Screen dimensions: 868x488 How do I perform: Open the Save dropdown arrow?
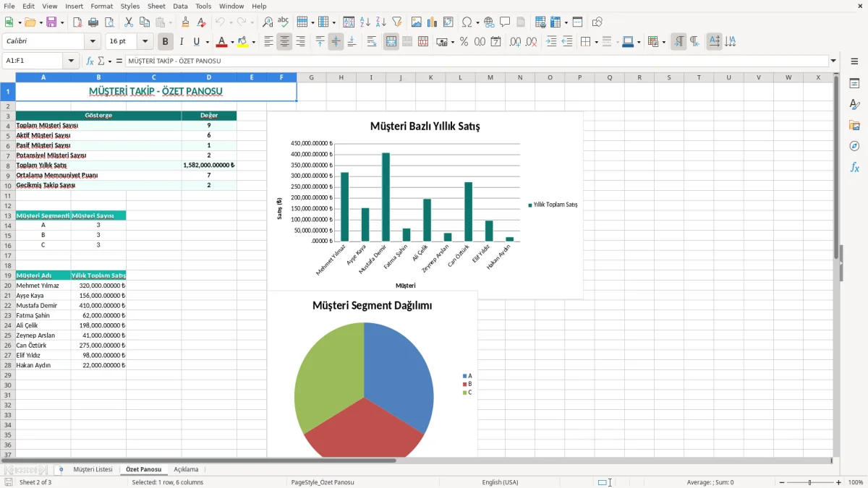tap(61, 22)
